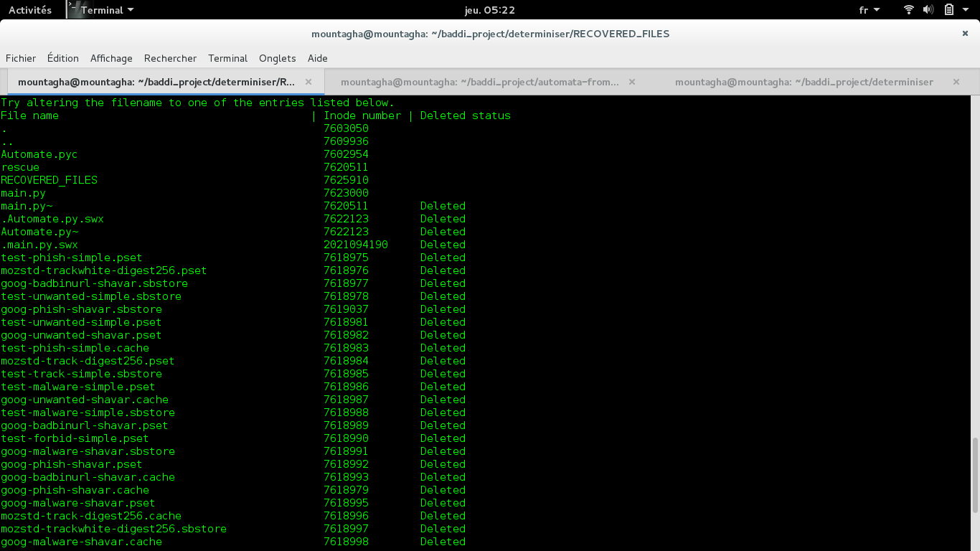Click inode number 7619037
Image resolution: width=980 pixels, height=551 pixels.
tap(346, 309)
